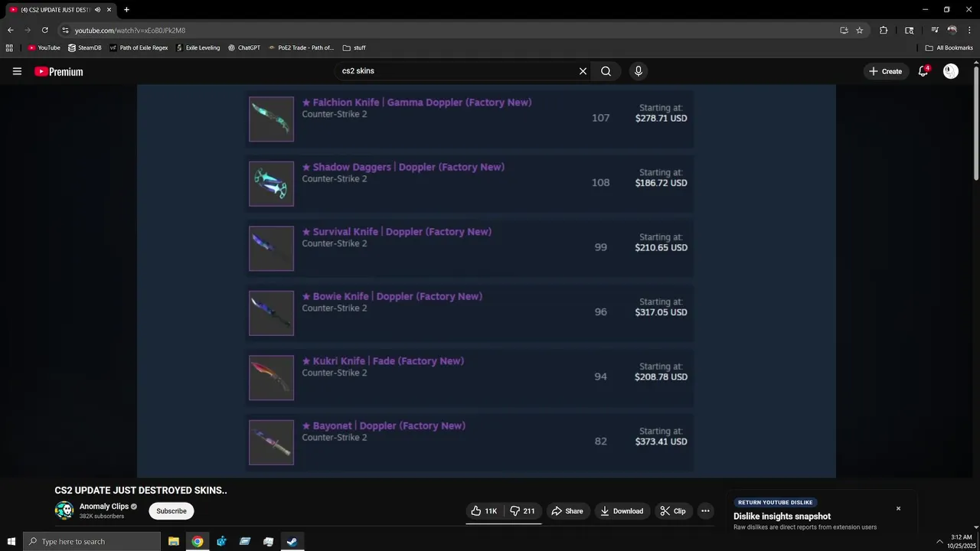Go to the YouTube Premium home logo
Viewport: 980px width, 551px height.
[59, 71]
